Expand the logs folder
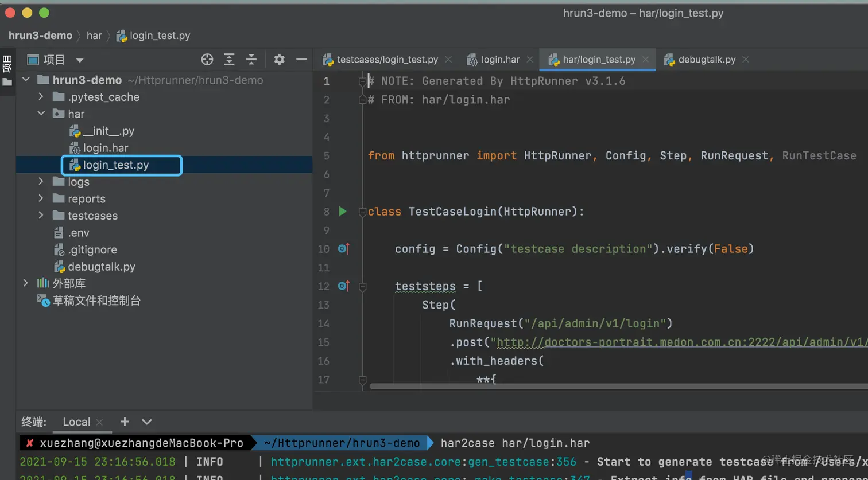The height and width of the screenshot is (480, 868). [41, 181]
